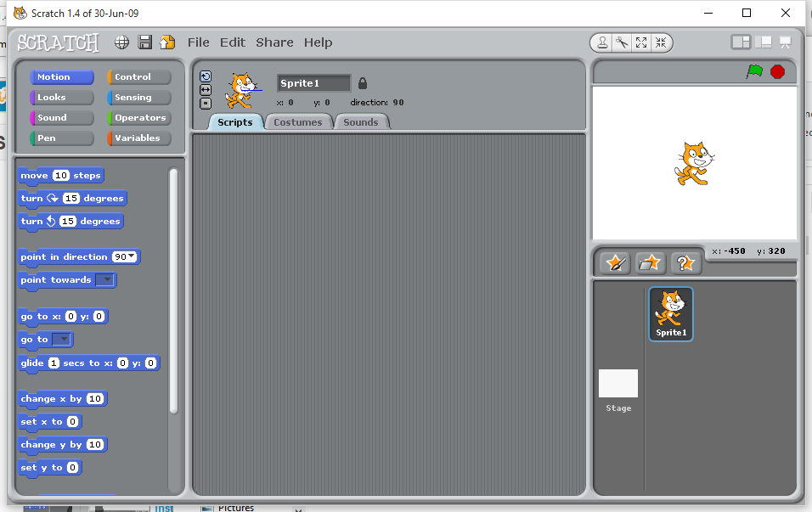Select the Sound blocks category
The width and height of the screenshot is (812, 512).
(62, 117)
